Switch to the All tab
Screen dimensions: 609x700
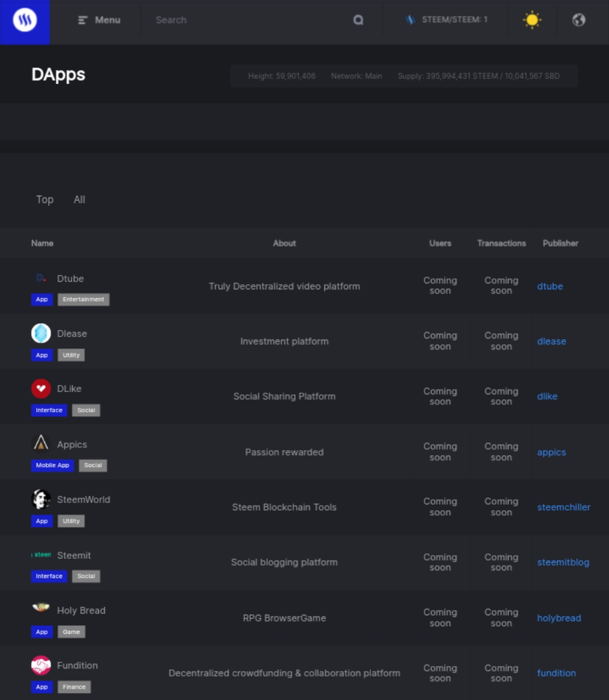pyautogui.click(x=79, y=200)
